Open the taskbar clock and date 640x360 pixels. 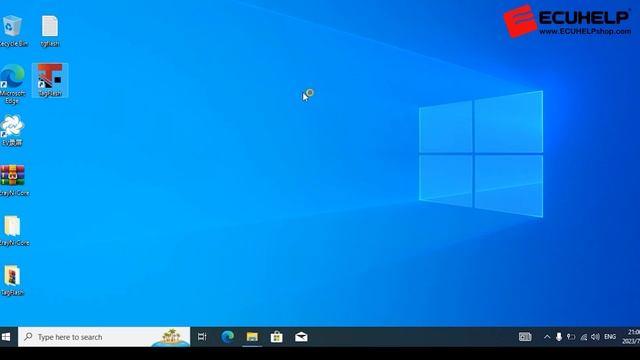(x=631, y=337)
